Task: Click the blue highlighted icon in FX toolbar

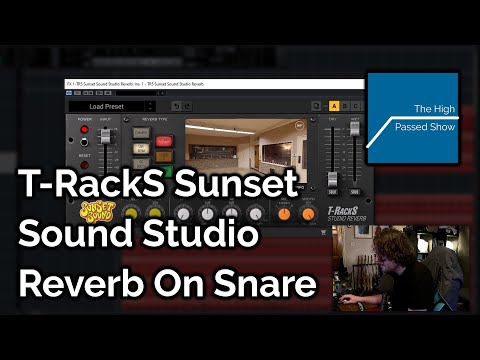Action: (x=69, y=93)
